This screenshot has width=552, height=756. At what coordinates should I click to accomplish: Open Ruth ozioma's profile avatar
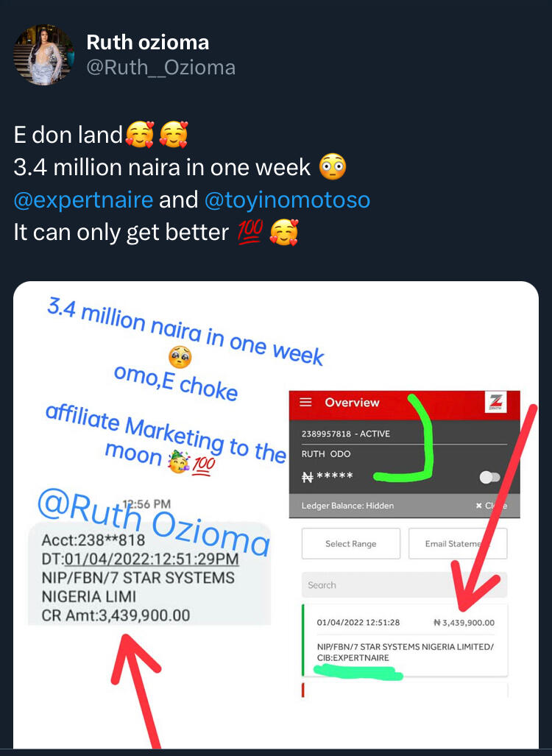[x=44, y=55]
